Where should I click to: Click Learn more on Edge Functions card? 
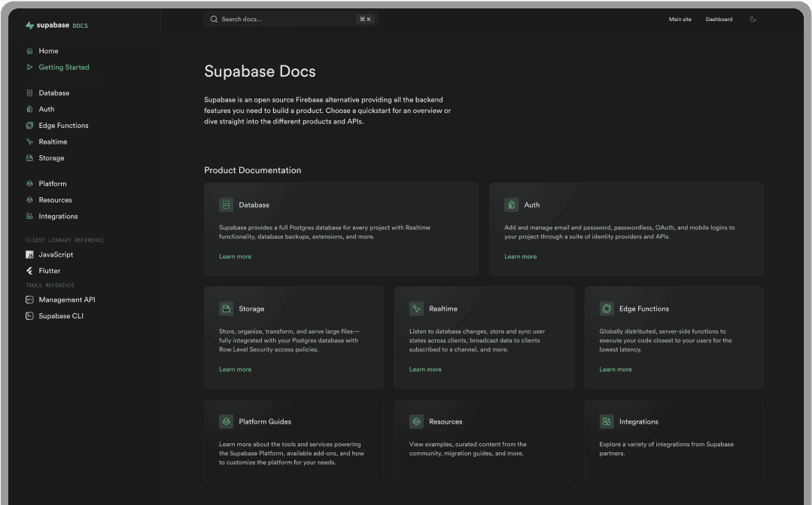pyautogui.click(x=616, y=370)
